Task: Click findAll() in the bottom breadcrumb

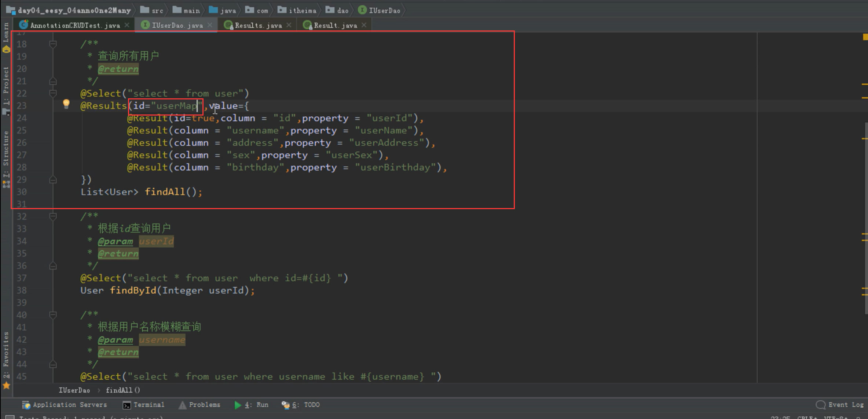Action: click(x=123, y=390)
